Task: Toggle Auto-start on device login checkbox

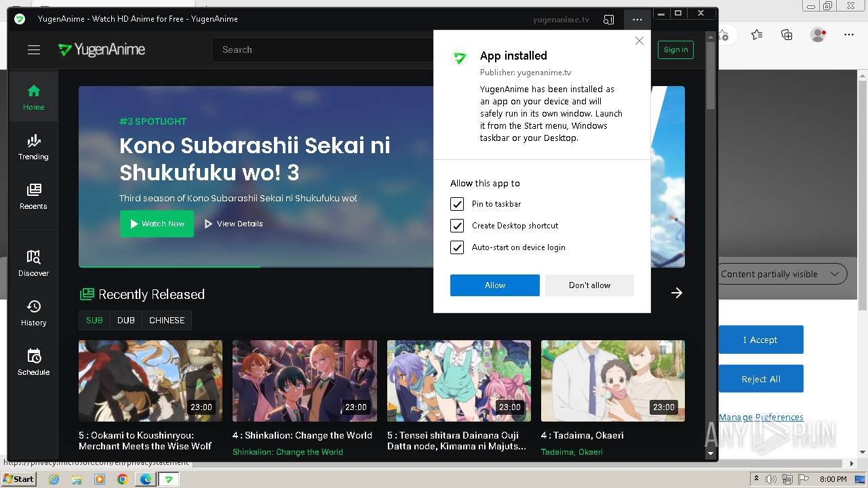Action: coord(457,247)
